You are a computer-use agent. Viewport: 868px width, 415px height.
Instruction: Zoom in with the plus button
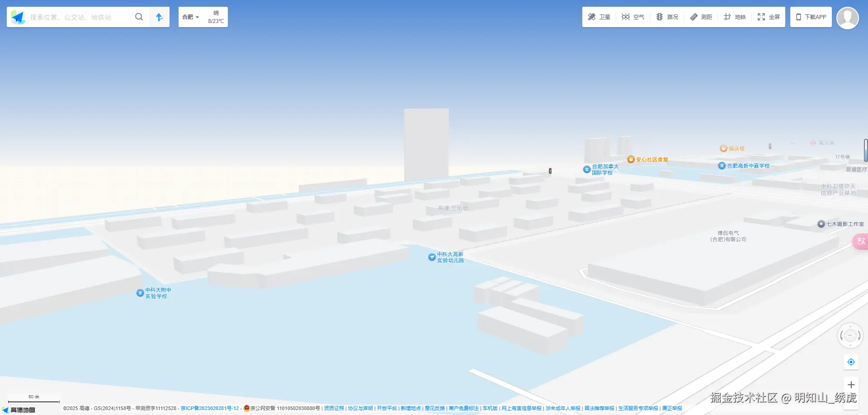(851, 385)
